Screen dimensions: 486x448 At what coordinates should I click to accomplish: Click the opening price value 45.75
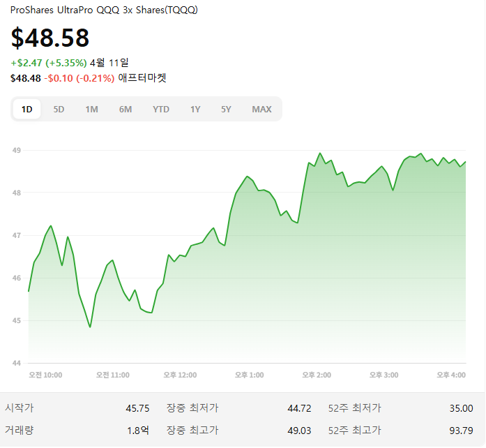pyautogui.click(x=137, y=408)
